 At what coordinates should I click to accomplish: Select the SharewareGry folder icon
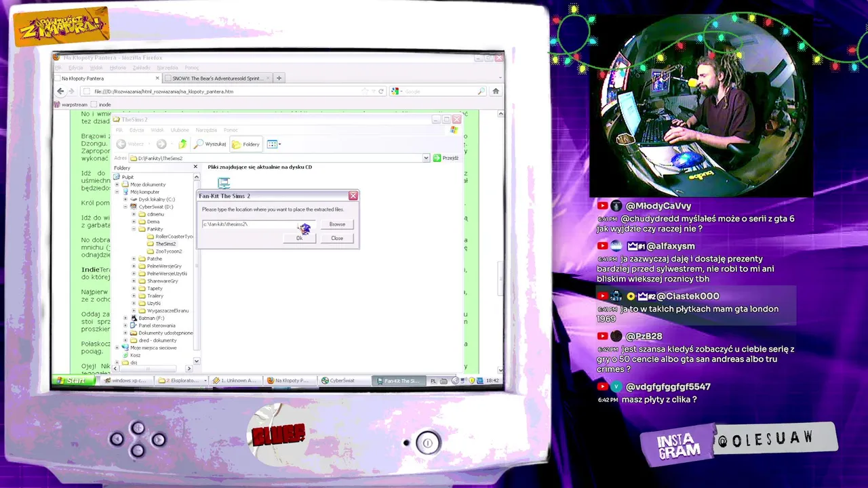click(142, 281)
